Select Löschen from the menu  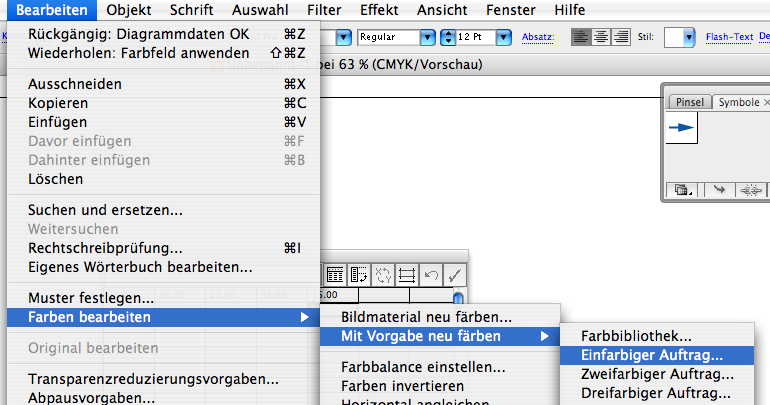(164, 179)
